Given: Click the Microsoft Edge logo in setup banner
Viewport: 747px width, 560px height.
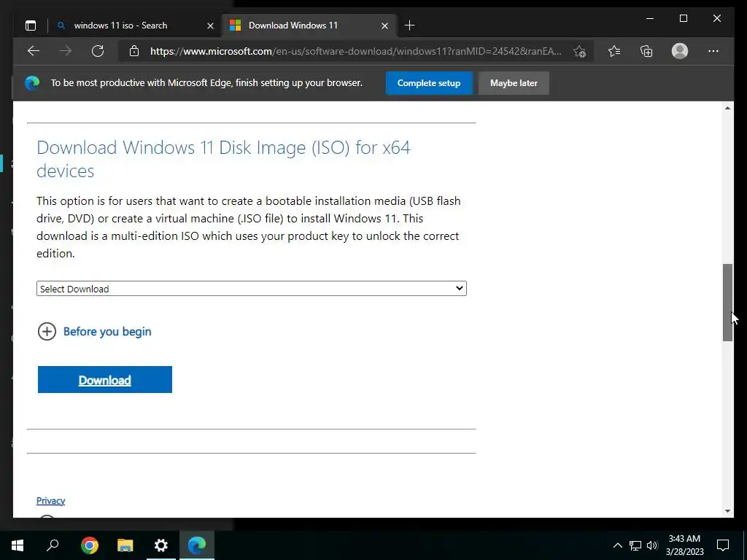Looking at the screenshot, I should (32, 83).
